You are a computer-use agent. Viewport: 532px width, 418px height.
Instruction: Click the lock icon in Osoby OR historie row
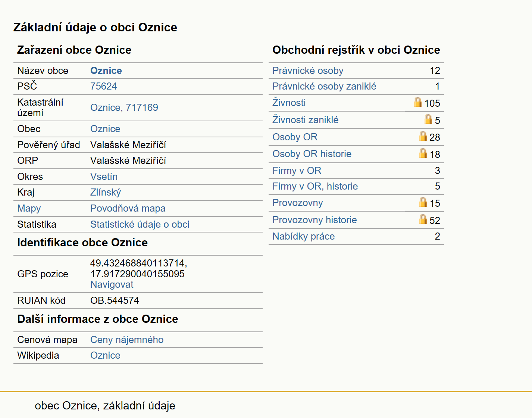tap(423, 153)
